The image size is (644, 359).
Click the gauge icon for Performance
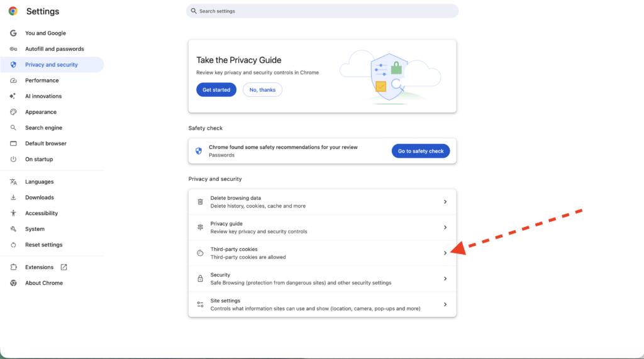pos(13,80)
